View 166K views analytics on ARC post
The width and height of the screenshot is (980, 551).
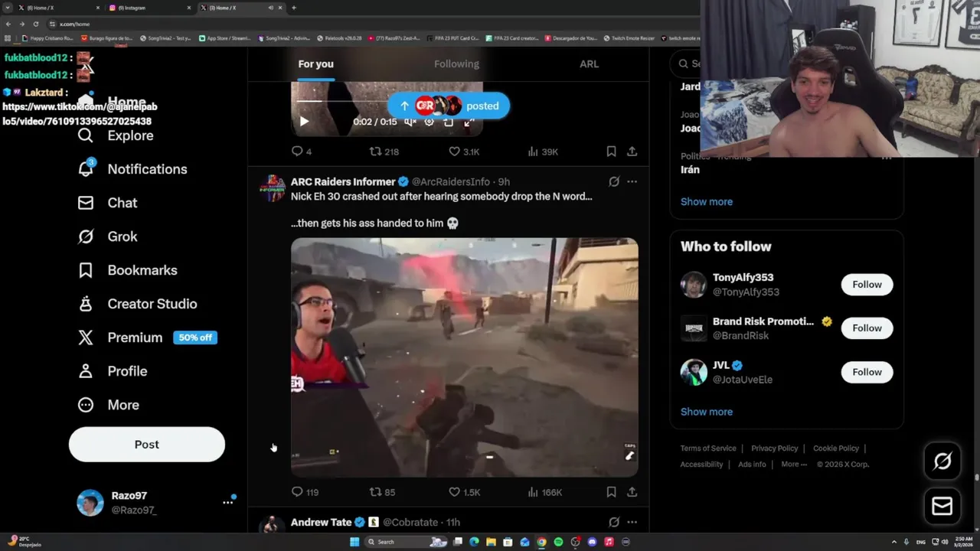pyautogui.click(x=544, y=492)
